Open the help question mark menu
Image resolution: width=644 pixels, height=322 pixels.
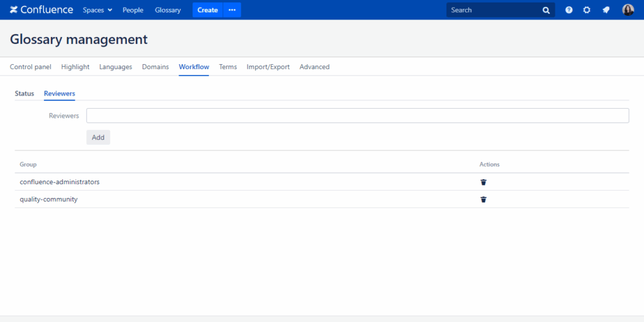[569, 10]
